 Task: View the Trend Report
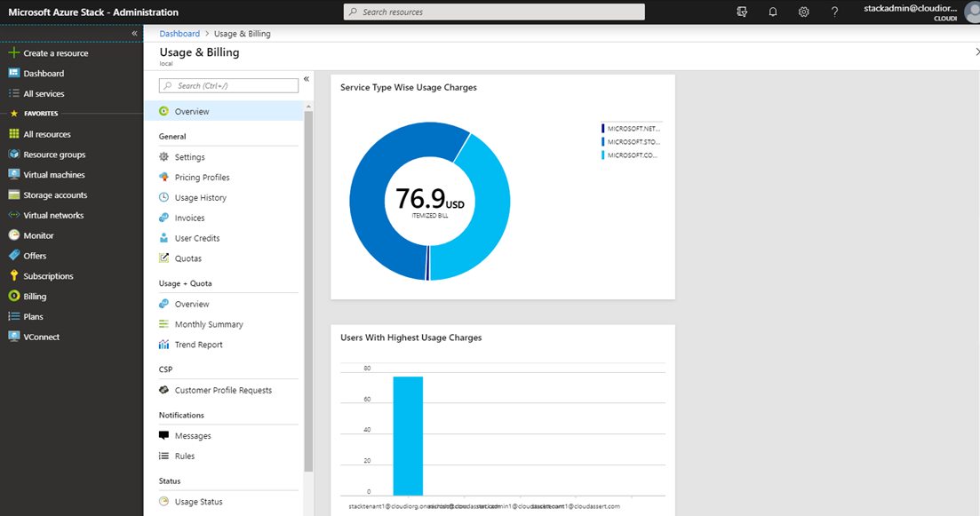click(198, 345)
